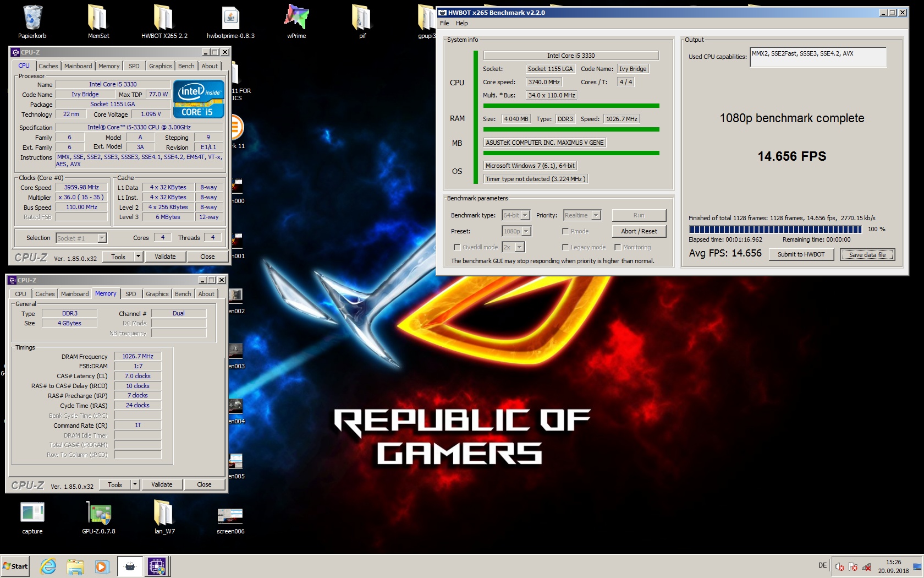Viewport: 924px width, 578px height.
Task: Click the show desktop monitor icon in tray
Action: pyautogui.click(x=917, y=566)
